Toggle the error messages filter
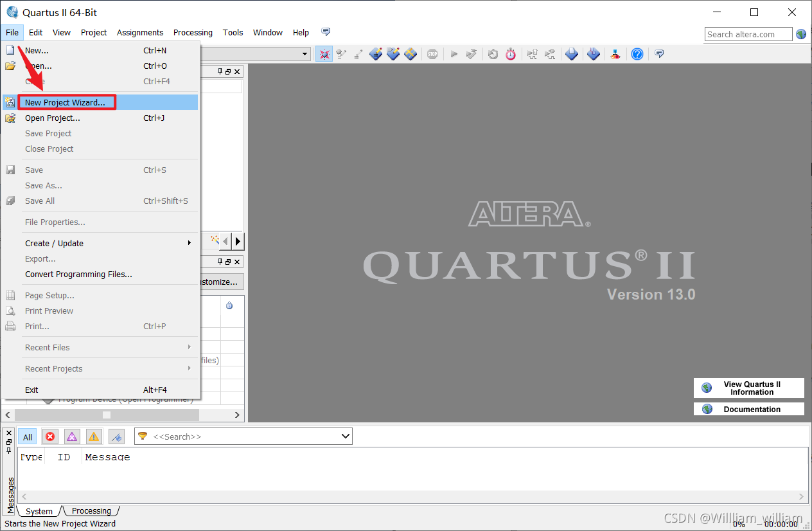812x531 pixels. pos(50,437)
